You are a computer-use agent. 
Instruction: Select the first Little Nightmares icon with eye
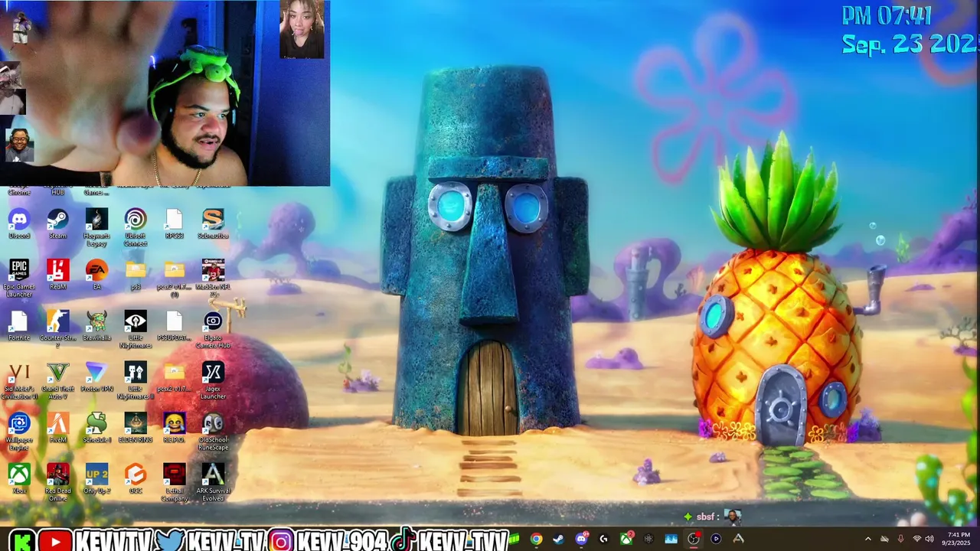pos(136,330)
